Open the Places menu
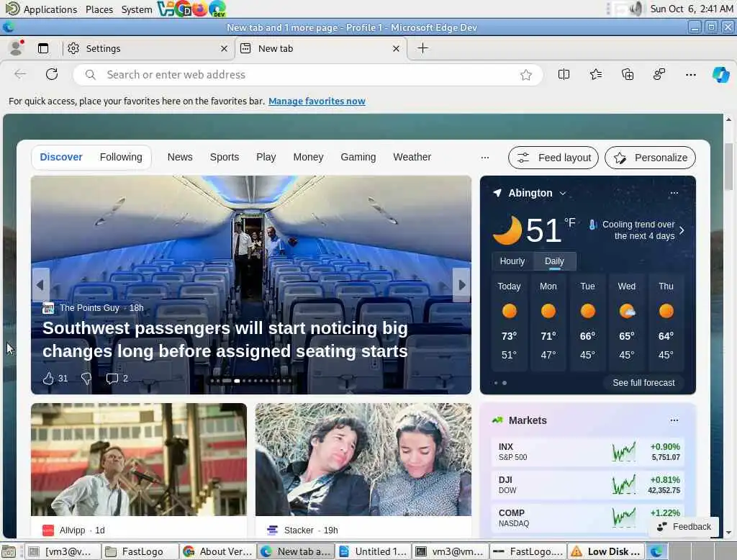This screenshot has width=737, height=560. (x=99, y=9)
